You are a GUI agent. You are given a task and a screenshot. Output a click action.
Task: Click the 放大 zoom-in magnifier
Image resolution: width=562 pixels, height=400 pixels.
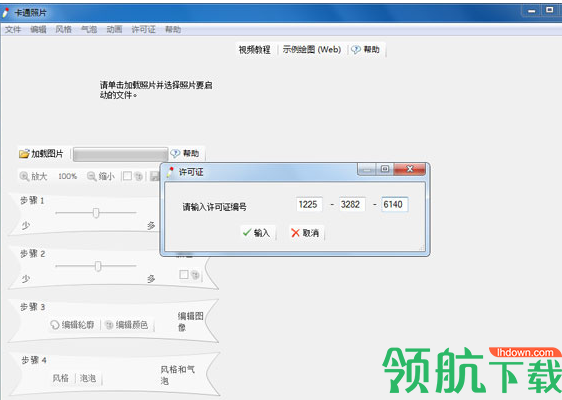pos(33,176)
